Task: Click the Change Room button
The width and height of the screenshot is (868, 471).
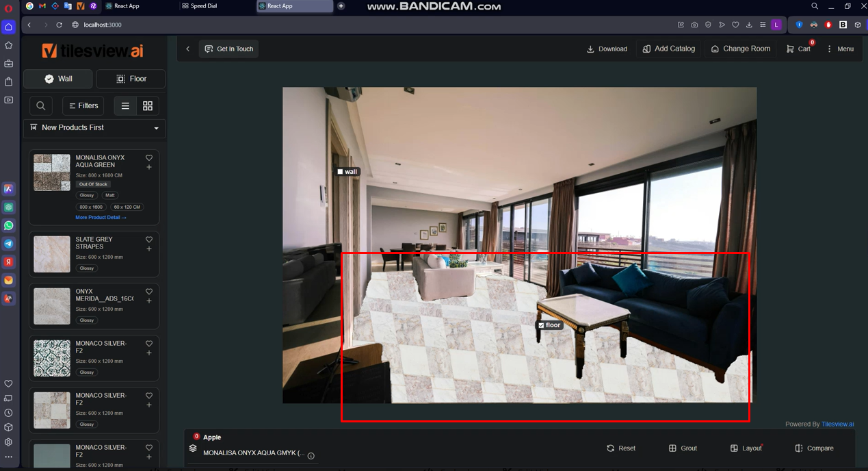Action: [741, 49]
